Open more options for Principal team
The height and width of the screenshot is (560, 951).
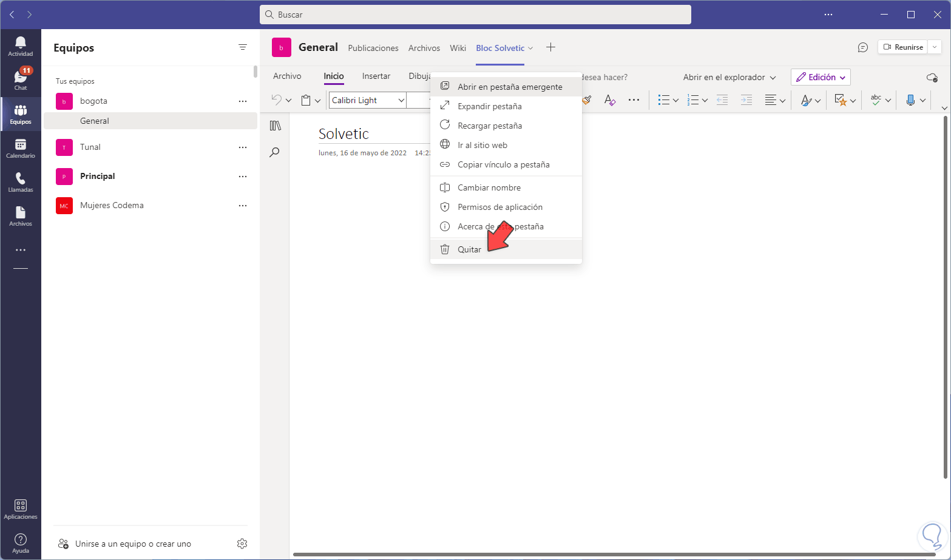click(243, 176)
